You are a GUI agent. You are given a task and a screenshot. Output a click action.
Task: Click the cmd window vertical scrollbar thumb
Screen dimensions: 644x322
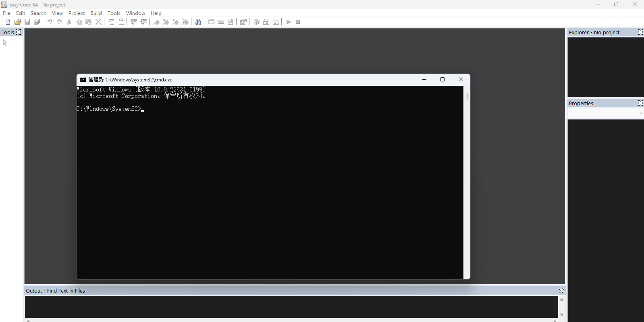point(467,96)
